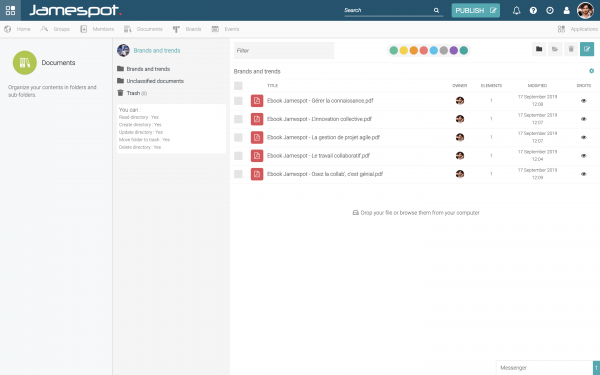Click the Filter input field
600x375 pixels.
pos(284,51)
